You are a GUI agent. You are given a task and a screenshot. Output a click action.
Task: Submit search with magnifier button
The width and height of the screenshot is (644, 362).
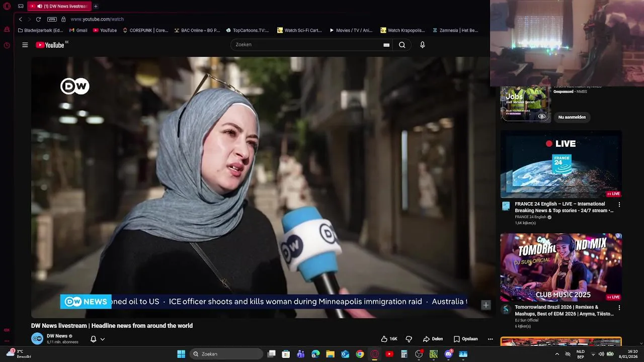[x=402, y=45]
